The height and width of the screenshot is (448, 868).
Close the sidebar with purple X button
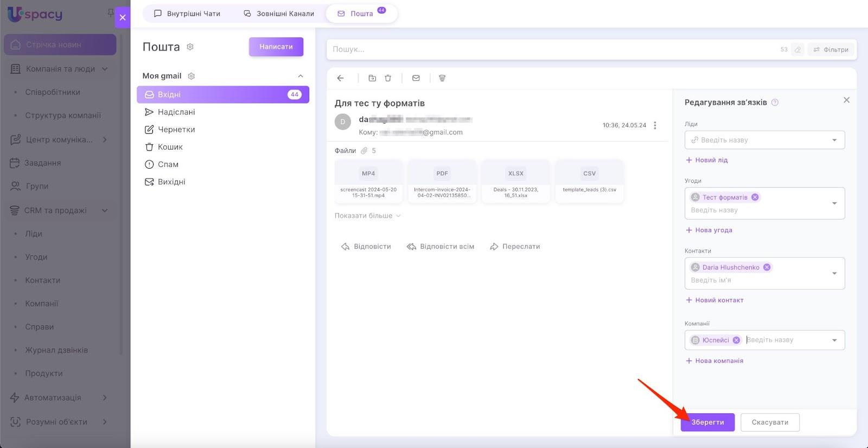pos(123,17)
